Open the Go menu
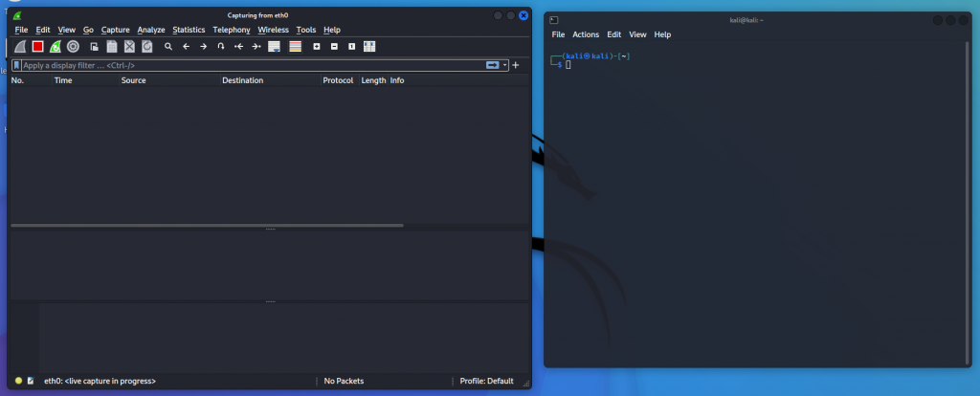This screenshot has height=396, width=980. pos(88,30)
